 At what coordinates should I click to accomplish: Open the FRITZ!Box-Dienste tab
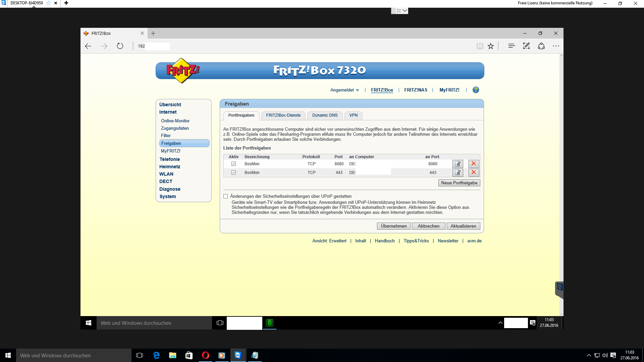283,115
